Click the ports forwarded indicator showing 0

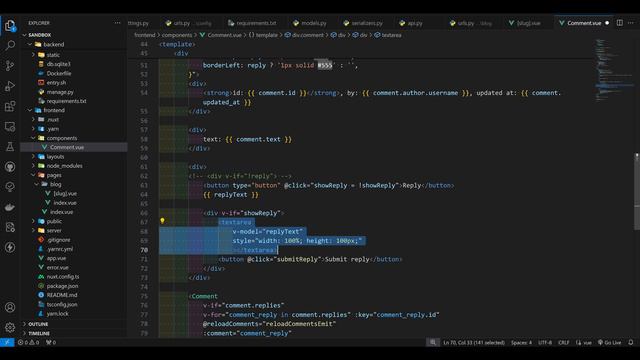tap(51, 342)
